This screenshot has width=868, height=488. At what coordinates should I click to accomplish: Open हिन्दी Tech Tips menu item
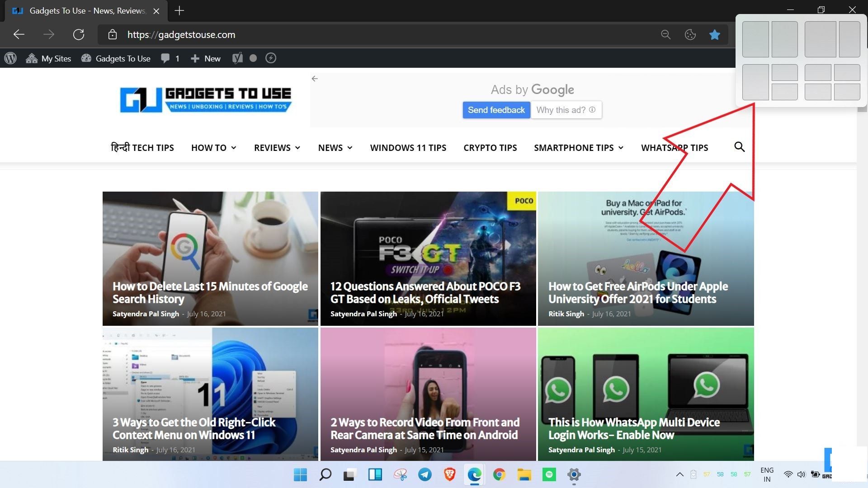(x=142, y=148)
